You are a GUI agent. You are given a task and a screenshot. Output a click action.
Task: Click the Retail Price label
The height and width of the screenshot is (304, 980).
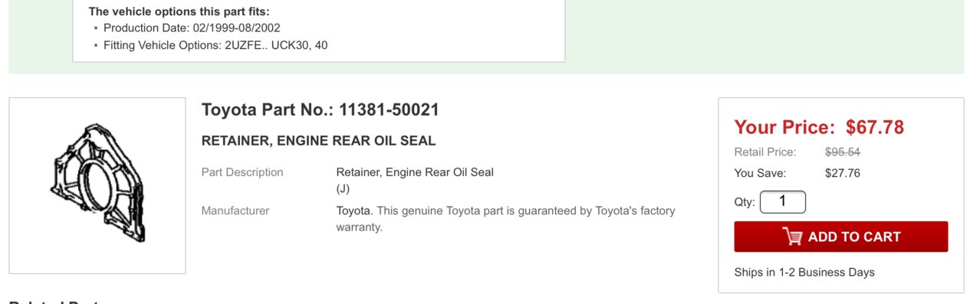[765, 152]
